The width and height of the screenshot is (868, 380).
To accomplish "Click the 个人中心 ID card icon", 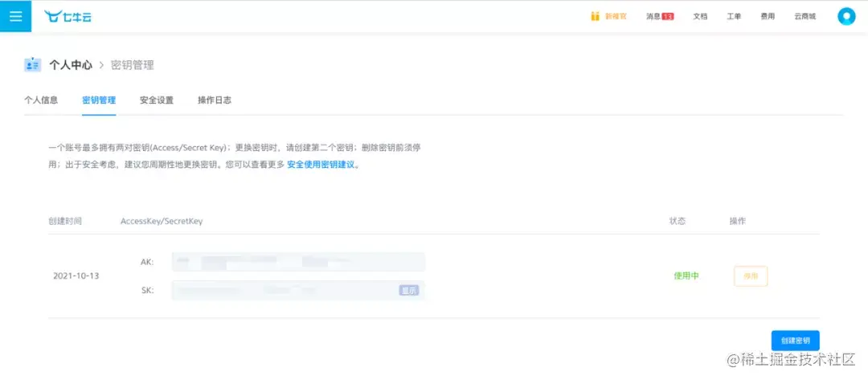I will point(33,65).
